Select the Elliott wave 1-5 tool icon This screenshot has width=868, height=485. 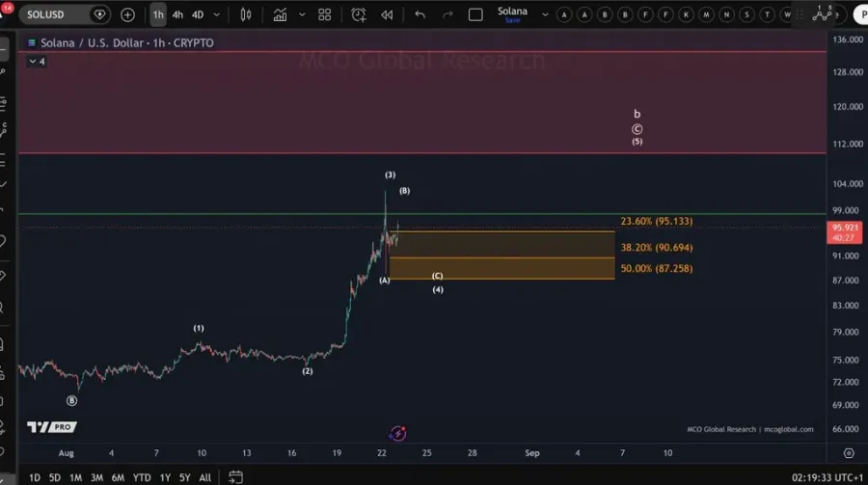pyautogui.click(x=823, y=13)
